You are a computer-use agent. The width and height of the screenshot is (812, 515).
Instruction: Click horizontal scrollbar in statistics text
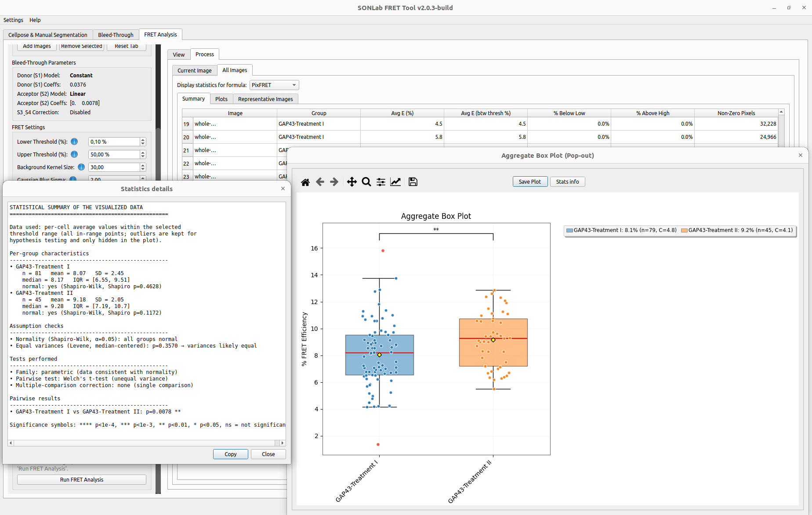coord(144,443)
